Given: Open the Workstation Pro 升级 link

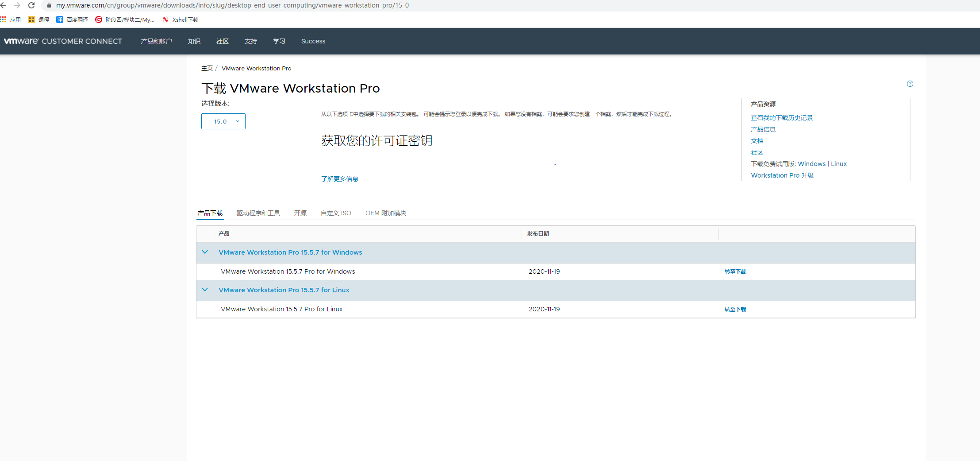Looking at the screenshot, I should click(x=782, y=175).
